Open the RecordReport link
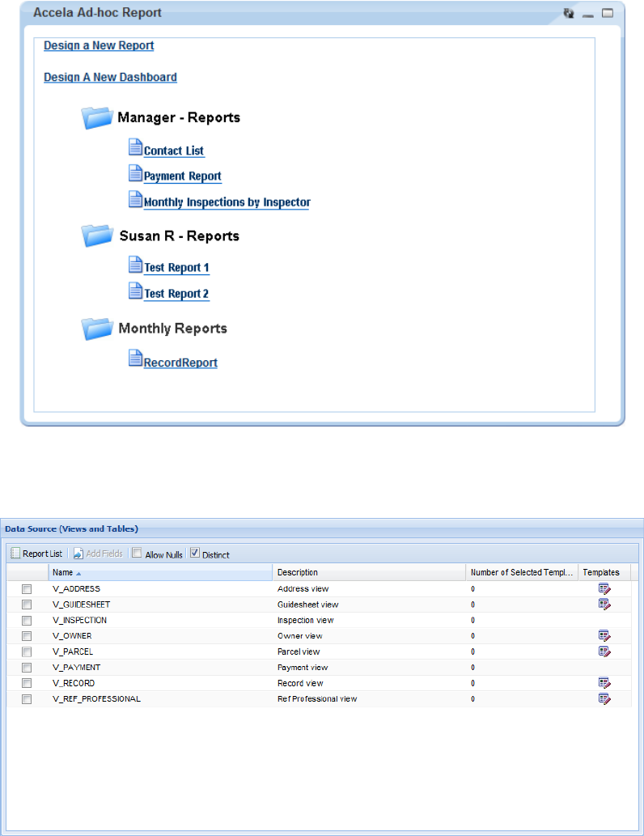The width and height of the screenshot is (644, 836). click(x=180, y=363)
